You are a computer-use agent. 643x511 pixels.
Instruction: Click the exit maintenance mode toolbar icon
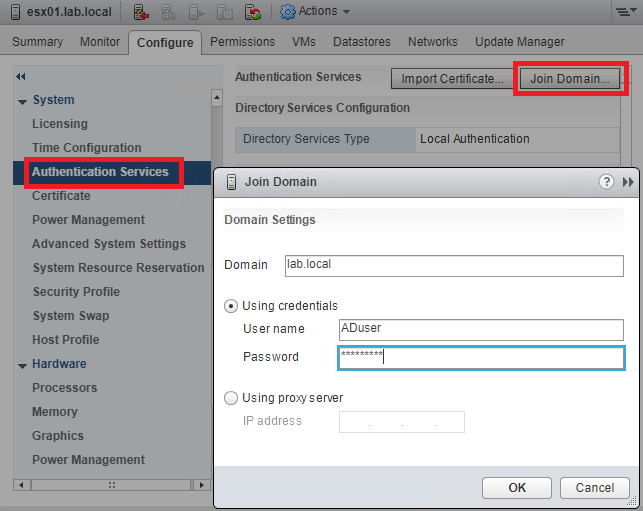(x=169, y=12)
